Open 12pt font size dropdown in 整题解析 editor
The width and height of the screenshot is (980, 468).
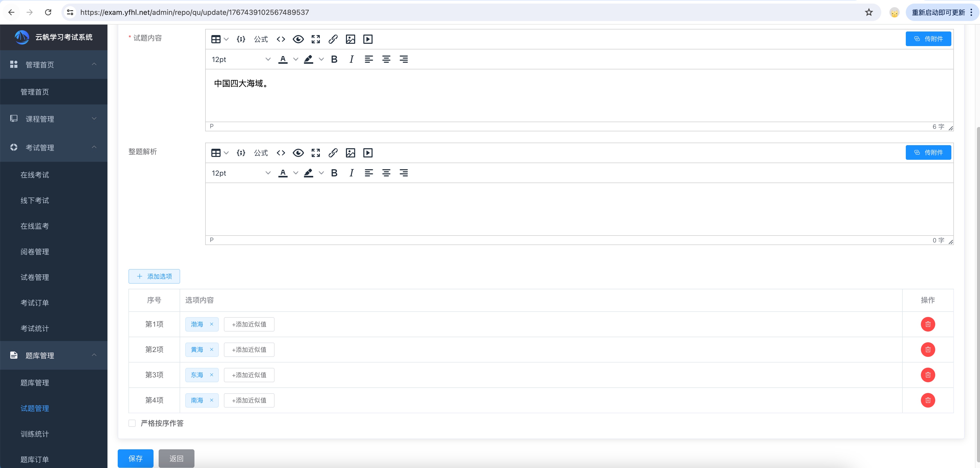pos(241,173)
